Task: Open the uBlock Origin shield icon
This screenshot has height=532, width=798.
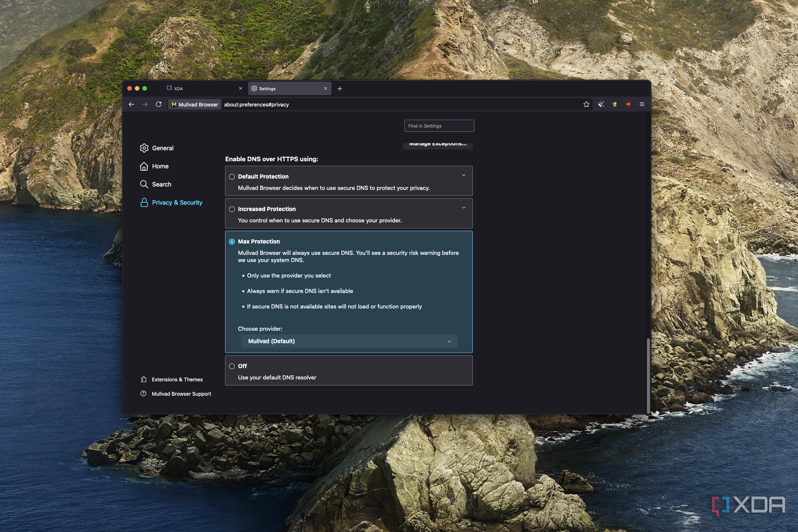Action: point(628,105)
